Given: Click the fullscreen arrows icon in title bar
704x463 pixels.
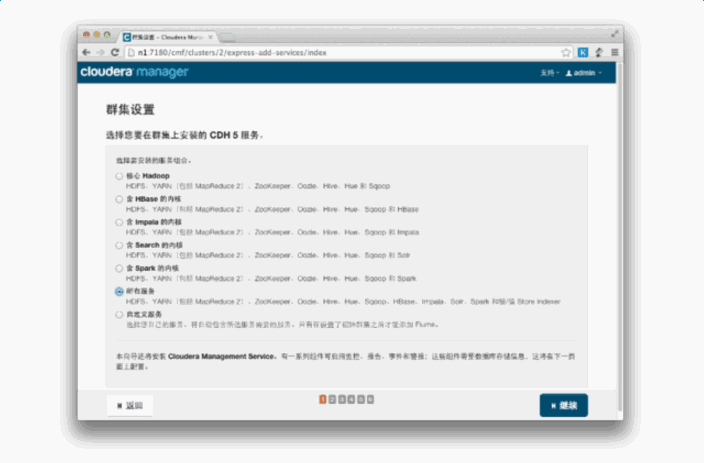Looking at the screenshot, I should 614,34.
